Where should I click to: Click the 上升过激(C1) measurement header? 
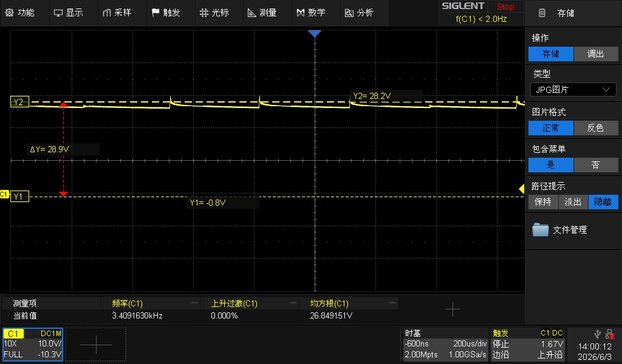234,303
